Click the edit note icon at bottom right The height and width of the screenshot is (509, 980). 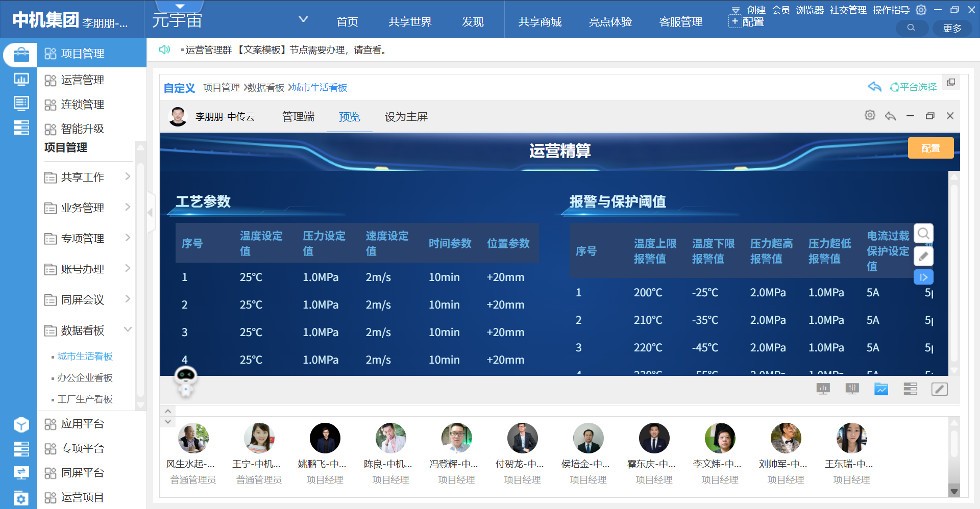click(939, 389)
